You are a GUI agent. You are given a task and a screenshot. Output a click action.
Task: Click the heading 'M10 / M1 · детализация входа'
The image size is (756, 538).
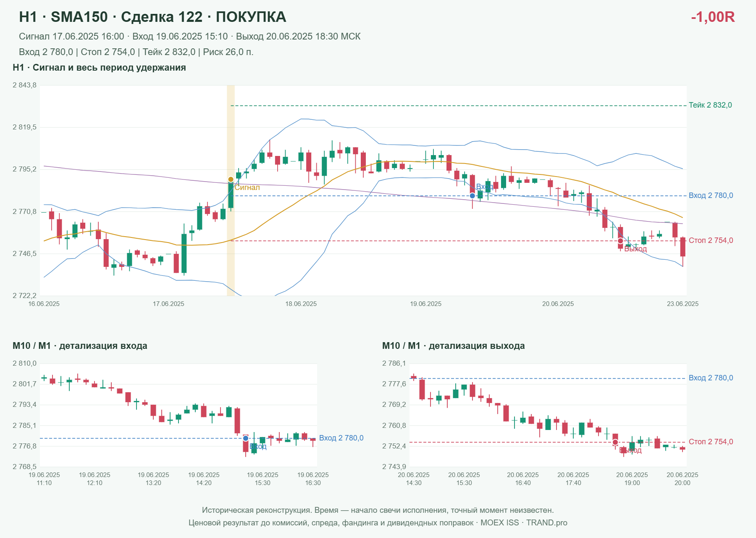[80, 346]
